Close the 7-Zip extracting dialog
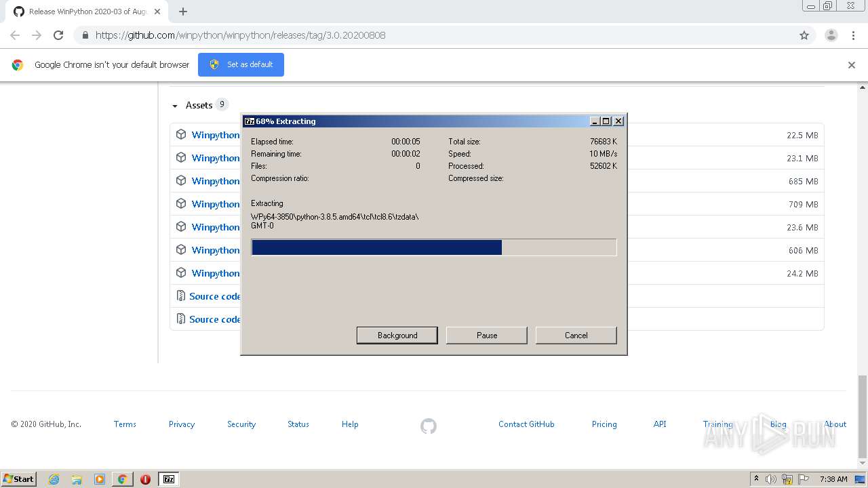This screenshot has width=868, height=488. pyautogui.click(x=618, y=121)
